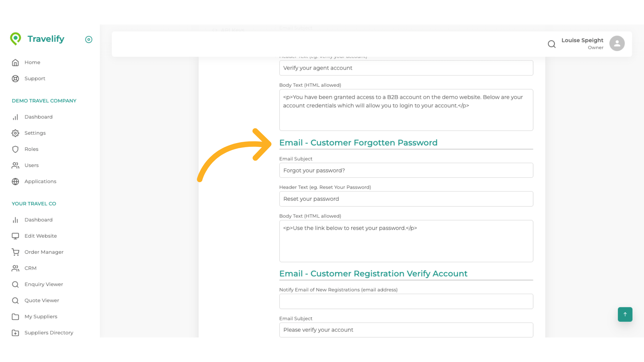Select the Applications globe icon
The height and width of the screenshot is (362, 644).
(15, 181)
